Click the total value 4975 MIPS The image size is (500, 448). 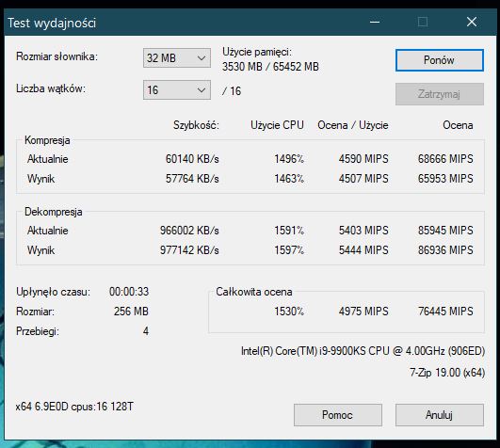[363, 311]
